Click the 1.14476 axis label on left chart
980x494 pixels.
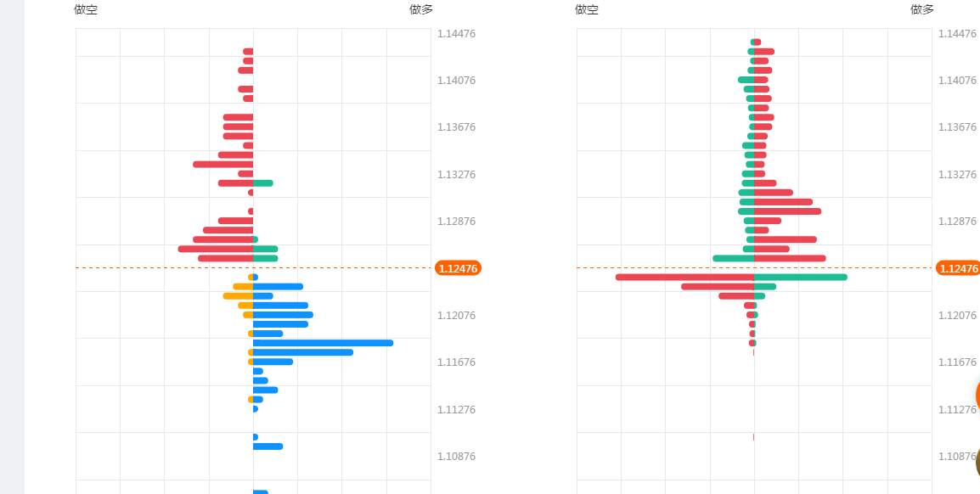[456, 34]
